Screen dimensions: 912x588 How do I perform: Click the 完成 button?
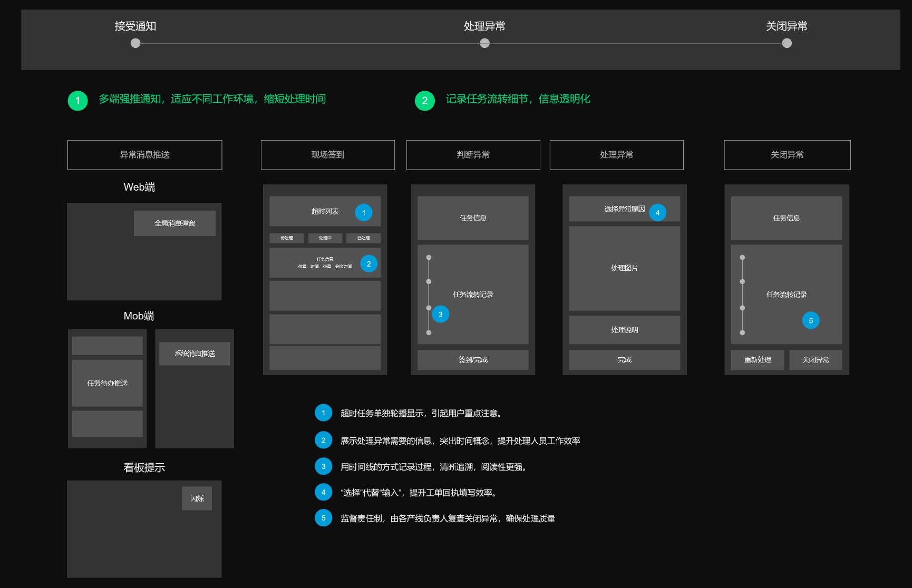(x=625, y=360)
